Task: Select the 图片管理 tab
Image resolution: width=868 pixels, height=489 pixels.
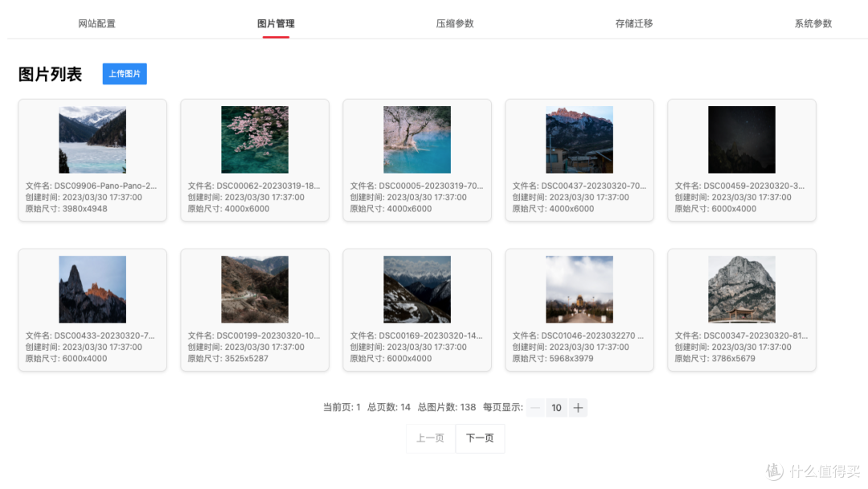Action: (276, 23)
